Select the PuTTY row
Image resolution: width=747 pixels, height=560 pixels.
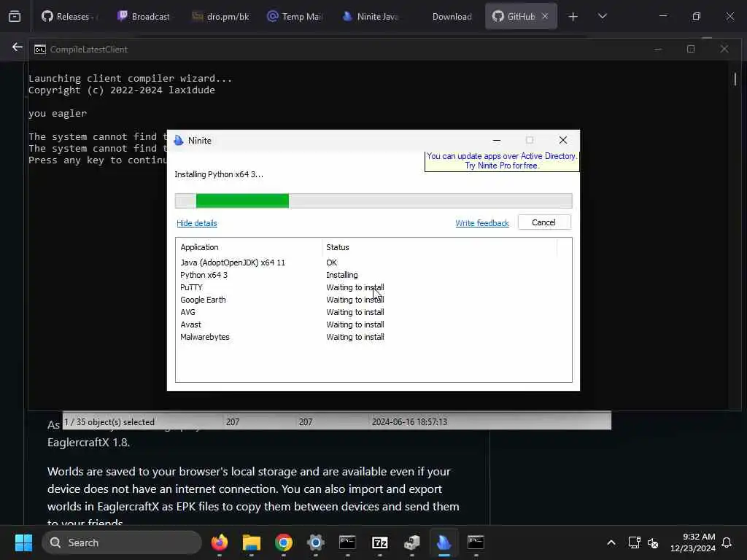[373, 287]
